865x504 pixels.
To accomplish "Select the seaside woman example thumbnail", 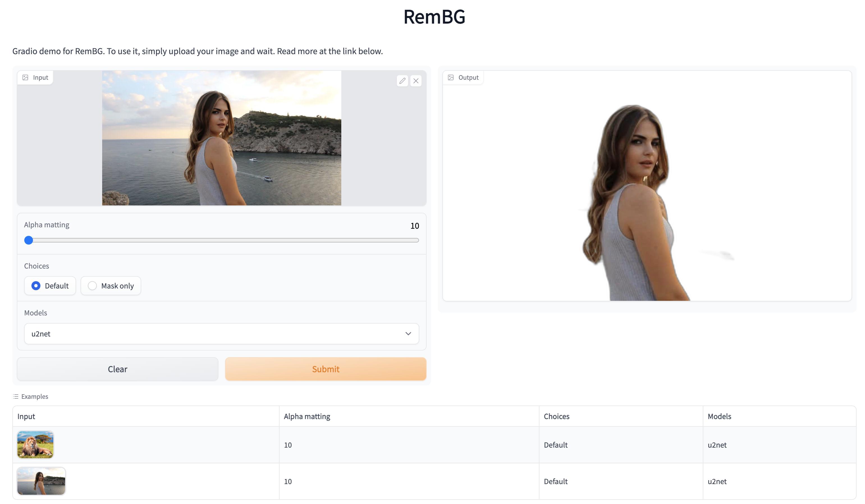I will point(41,481).
